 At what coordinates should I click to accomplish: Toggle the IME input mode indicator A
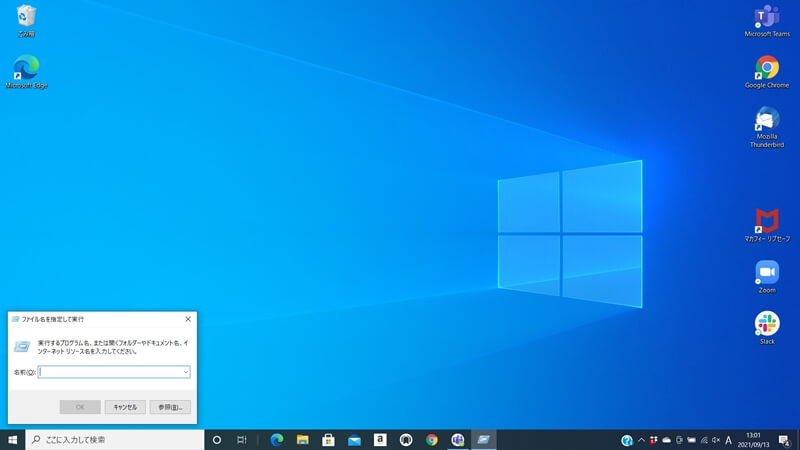[729, 440]
